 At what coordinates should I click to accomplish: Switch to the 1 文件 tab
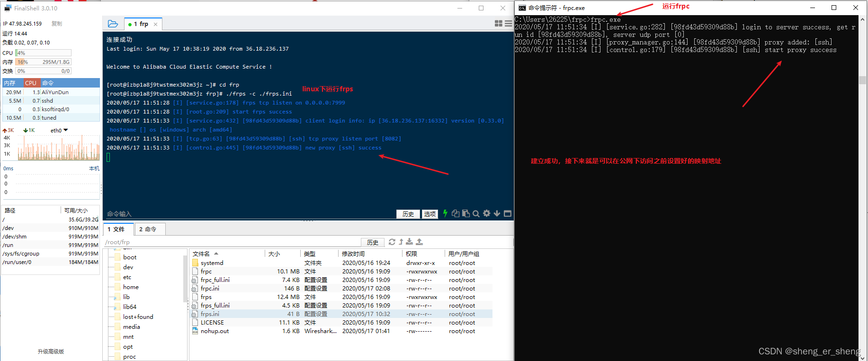tap(118, 229)
